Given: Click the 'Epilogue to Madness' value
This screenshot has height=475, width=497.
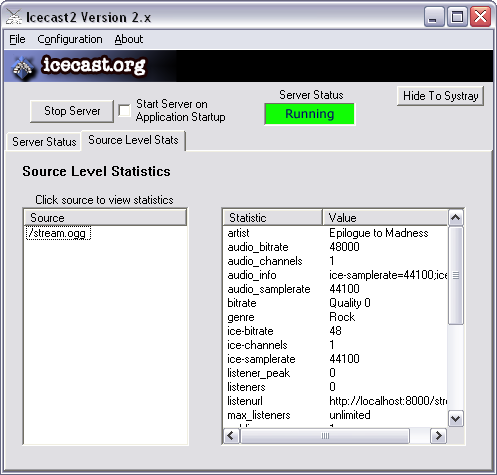Looking at the screenshot, I should 379,233.
